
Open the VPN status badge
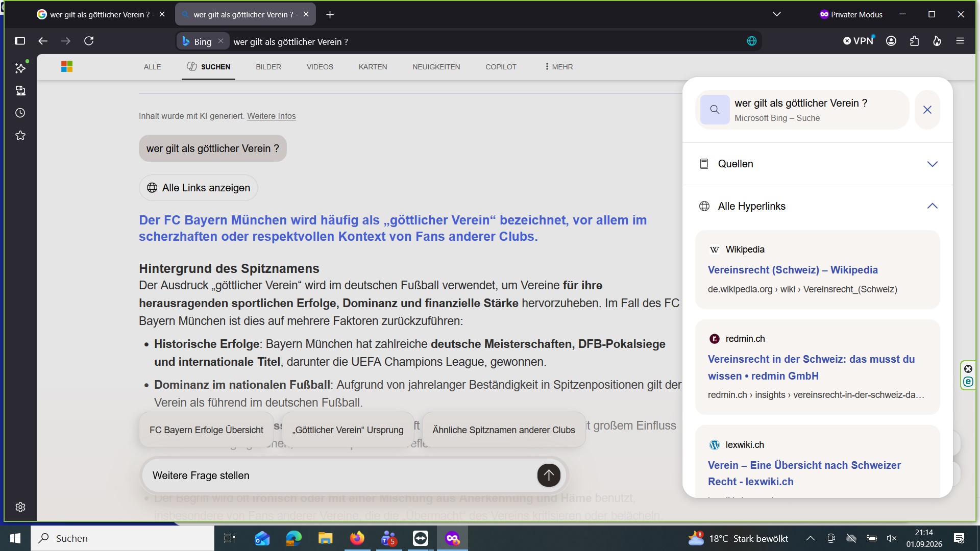(x=859, y=41)
